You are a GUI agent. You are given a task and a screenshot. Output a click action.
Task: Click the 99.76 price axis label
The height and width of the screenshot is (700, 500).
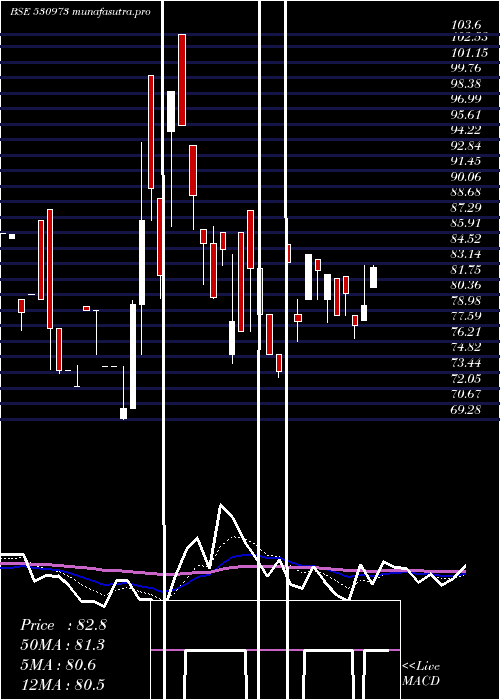[x=466, y=68]
